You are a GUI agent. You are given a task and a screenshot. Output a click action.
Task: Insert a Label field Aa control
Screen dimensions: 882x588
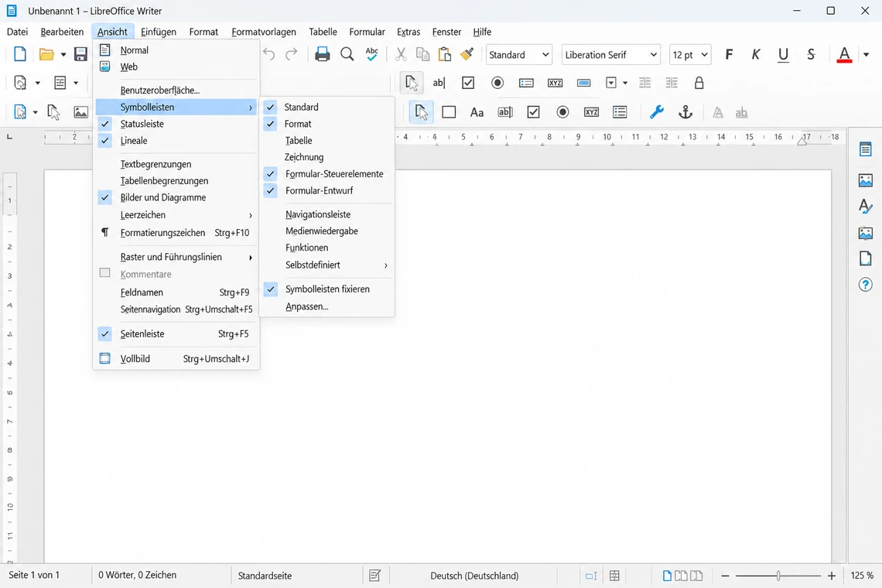click(477, 112)
